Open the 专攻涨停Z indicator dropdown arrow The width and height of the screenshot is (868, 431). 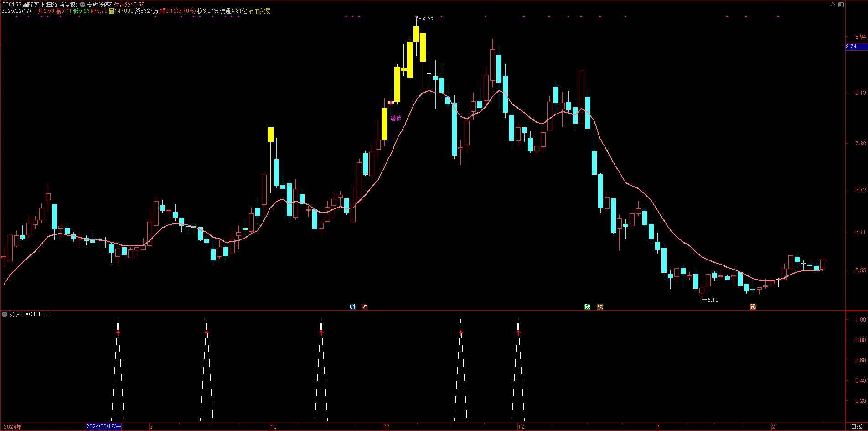pyautogui.click(x=83, y=5)
